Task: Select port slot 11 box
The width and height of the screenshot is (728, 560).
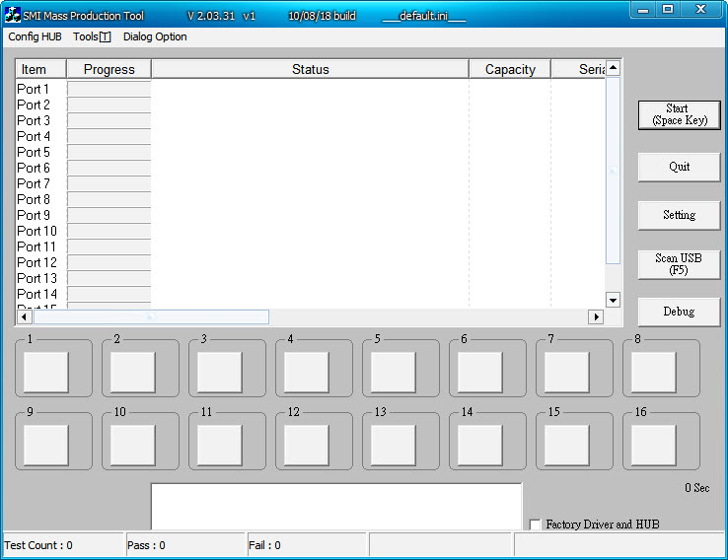Action: pos(220,446)
